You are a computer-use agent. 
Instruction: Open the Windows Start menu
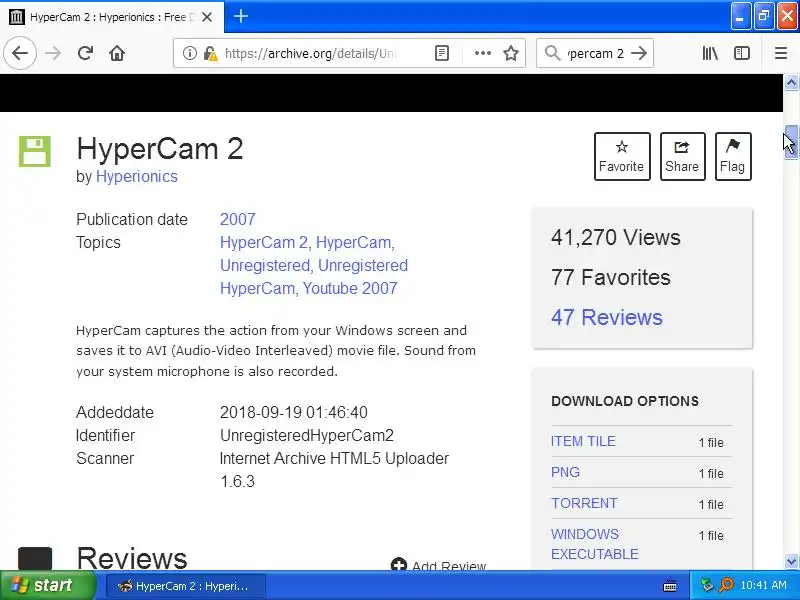point(48,585)
